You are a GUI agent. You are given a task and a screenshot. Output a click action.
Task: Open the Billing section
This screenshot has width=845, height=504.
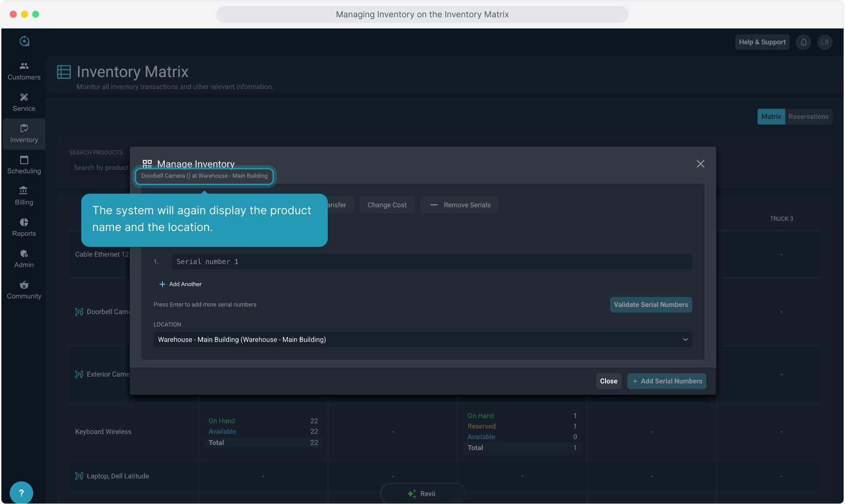coord(24,196)
